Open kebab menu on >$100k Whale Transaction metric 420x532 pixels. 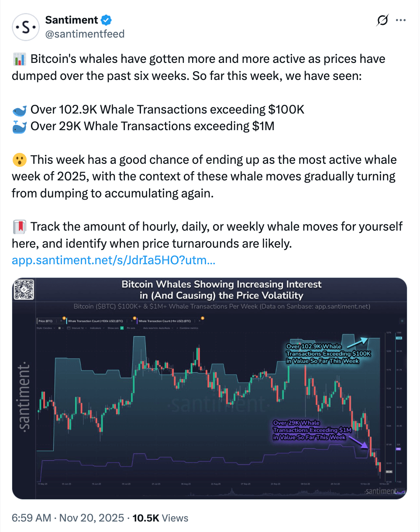pyautogui.click(x=127, y=320)
